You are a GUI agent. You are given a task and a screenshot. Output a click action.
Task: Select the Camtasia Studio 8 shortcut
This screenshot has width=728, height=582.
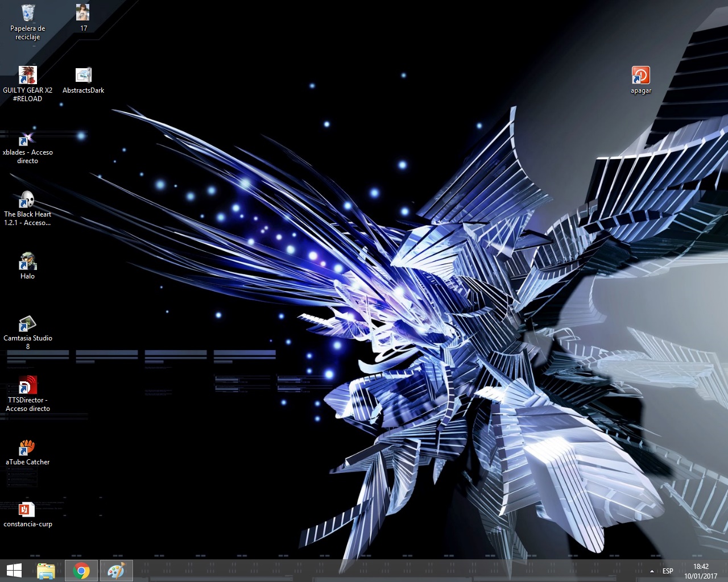pyautogui.click(x=27, y=324)
